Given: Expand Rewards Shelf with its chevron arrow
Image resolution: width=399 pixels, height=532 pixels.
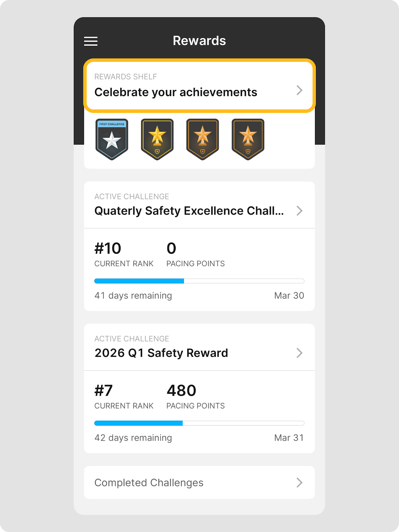Looking at the screenshot, I should 299,90.
